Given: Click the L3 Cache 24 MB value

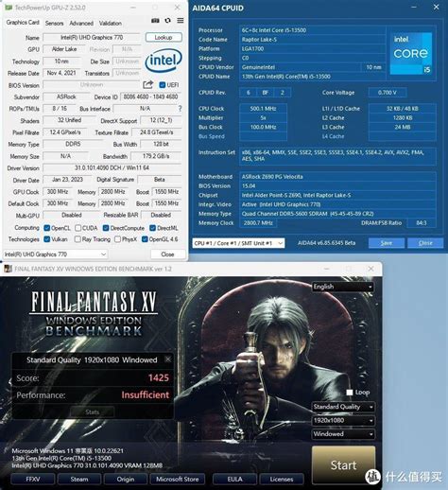Looking at the screenshot, I should tap(403, 127).
